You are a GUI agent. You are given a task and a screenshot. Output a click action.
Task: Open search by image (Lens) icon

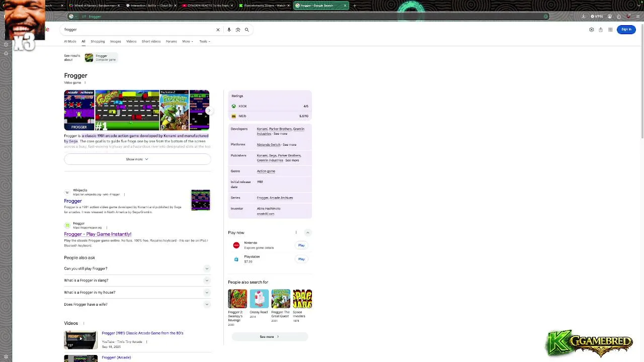pos(238,30)
